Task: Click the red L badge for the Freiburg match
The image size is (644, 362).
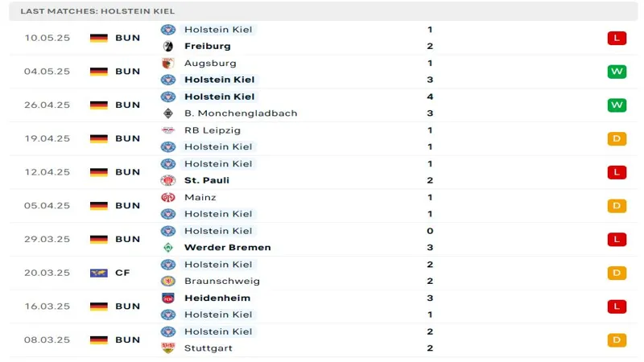Action: (617, 38)
